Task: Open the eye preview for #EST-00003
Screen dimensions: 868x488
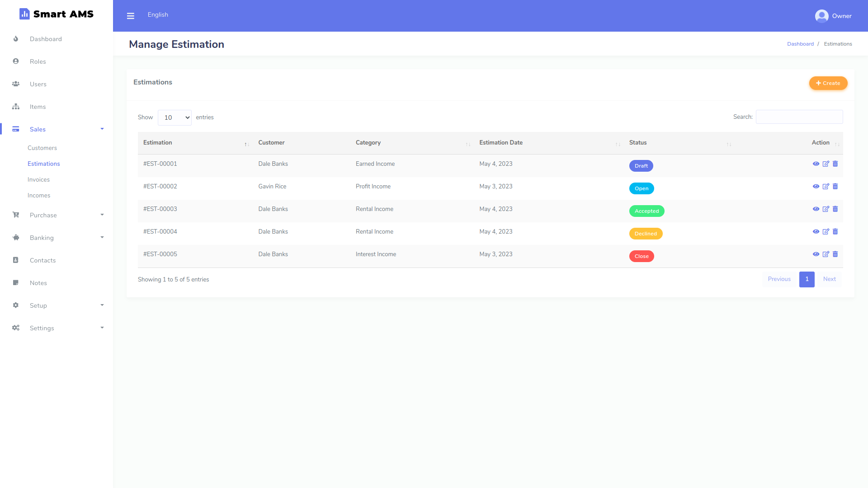Action: 816,209
